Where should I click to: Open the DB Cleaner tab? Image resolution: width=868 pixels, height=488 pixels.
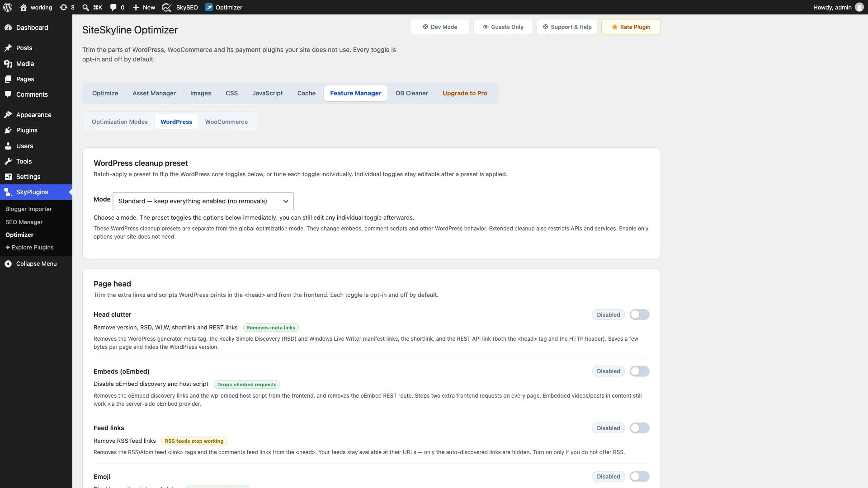point(412,93)
